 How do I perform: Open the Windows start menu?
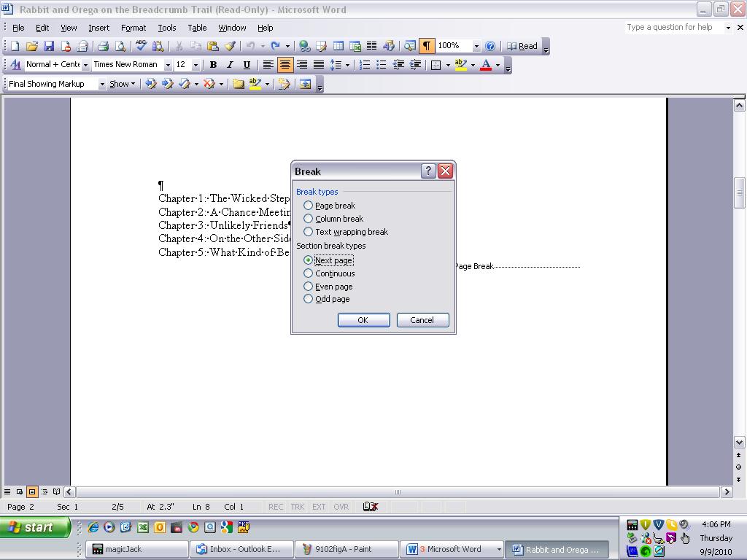[x=35, y=527]
